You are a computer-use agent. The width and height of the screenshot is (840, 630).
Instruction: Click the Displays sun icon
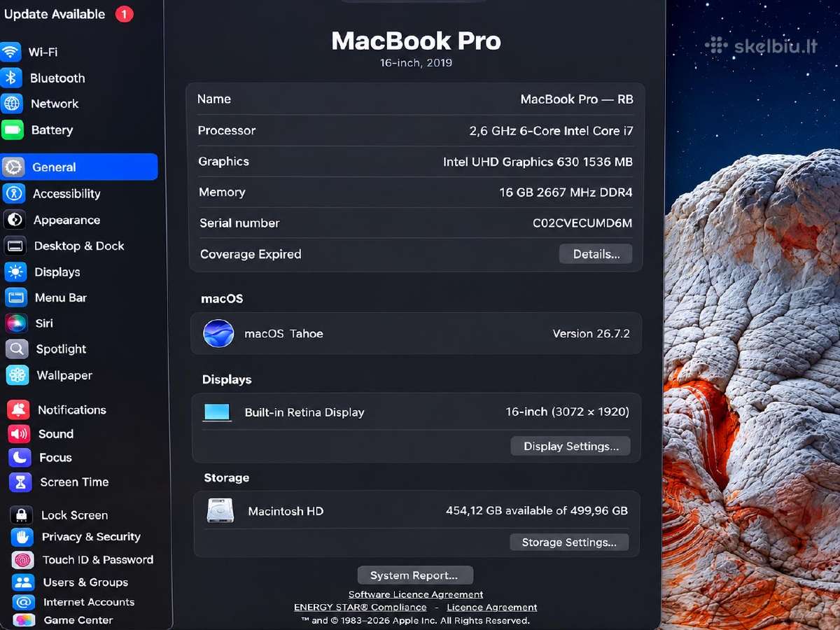click(x=15, y=272)
